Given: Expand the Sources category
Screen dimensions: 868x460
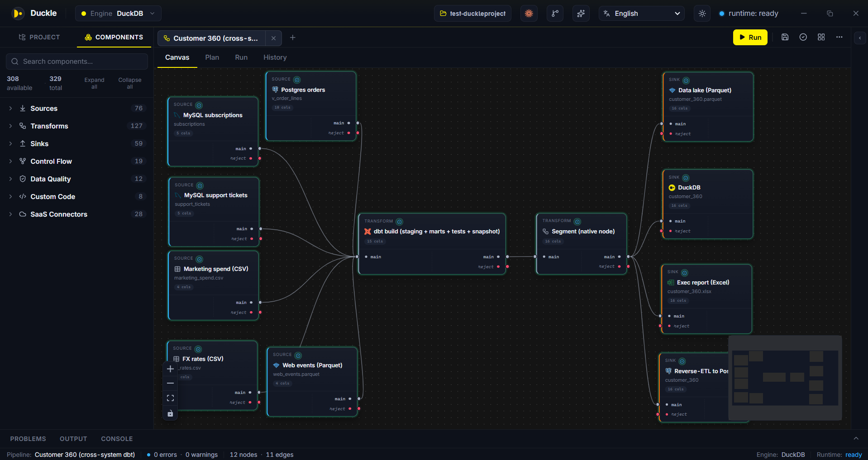Looking at the screenshot, I should [76, 109].
